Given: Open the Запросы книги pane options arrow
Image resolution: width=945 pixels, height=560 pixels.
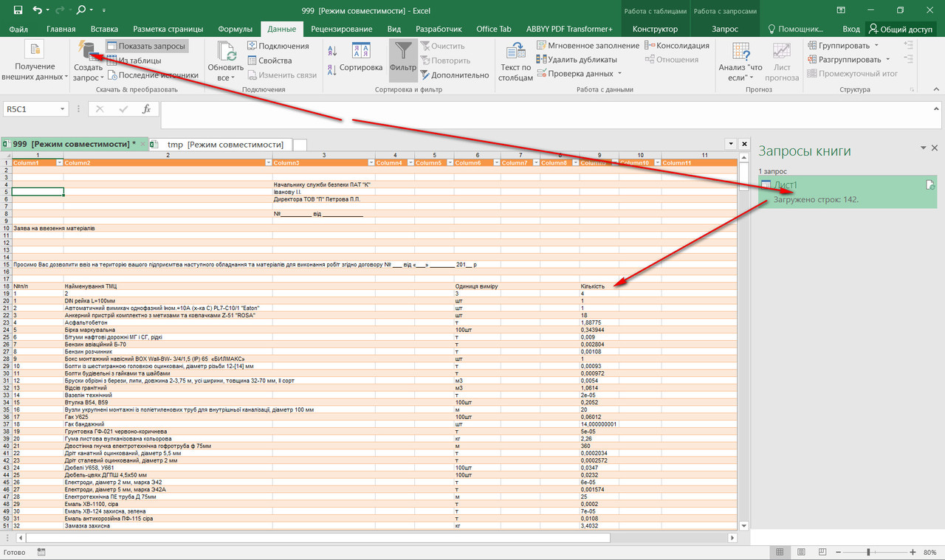Looking at the screenshot, I should point(923,148).
